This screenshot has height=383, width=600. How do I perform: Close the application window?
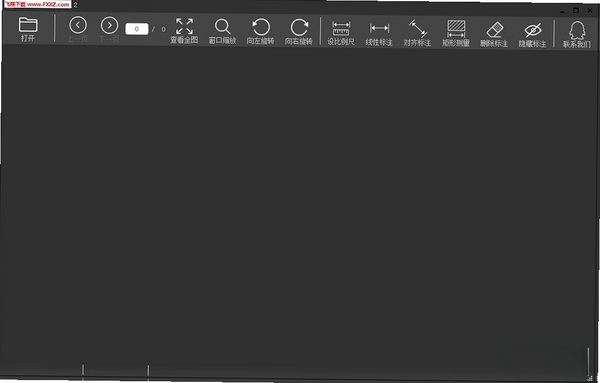(x=590, y=10)
